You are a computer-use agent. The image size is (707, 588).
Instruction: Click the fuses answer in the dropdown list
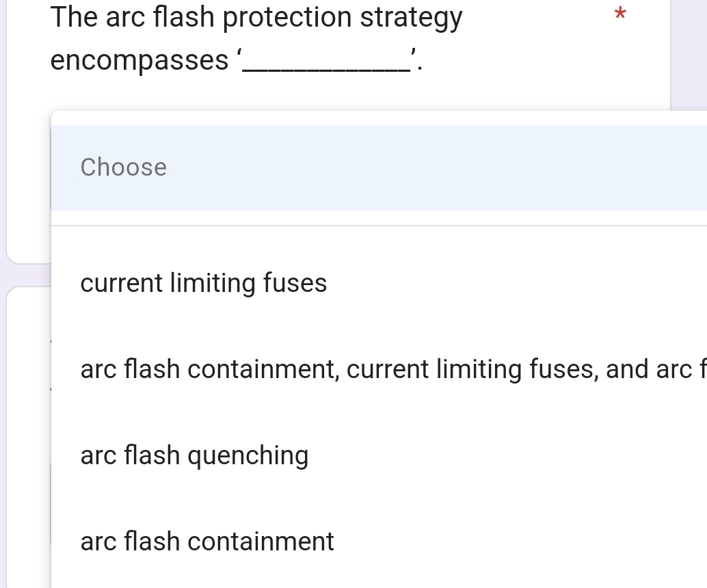click(204, 282)
